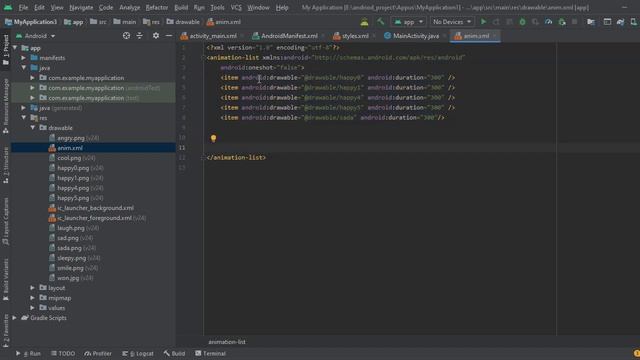Open the Android project view dropdown
Image resolution: width=640 pixels, height=360 pixels.
click(x=36, y=36)
